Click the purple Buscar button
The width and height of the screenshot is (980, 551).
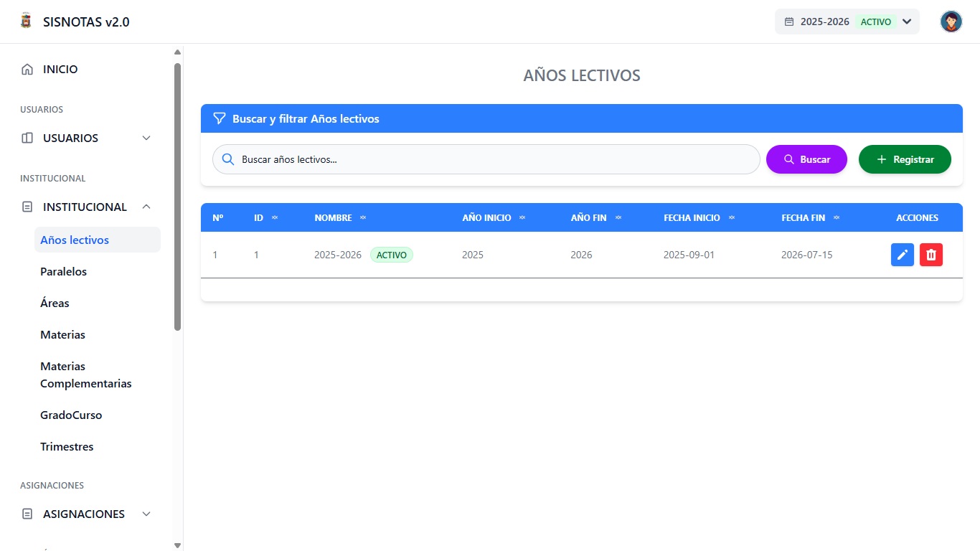point(806,159)
